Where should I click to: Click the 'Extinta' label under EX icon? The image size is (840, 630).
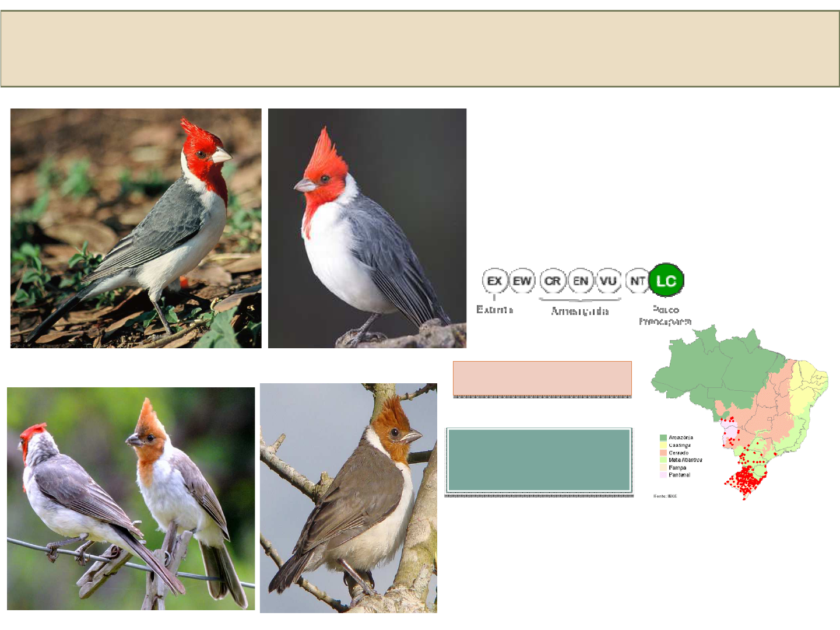[x=495, y=310]
